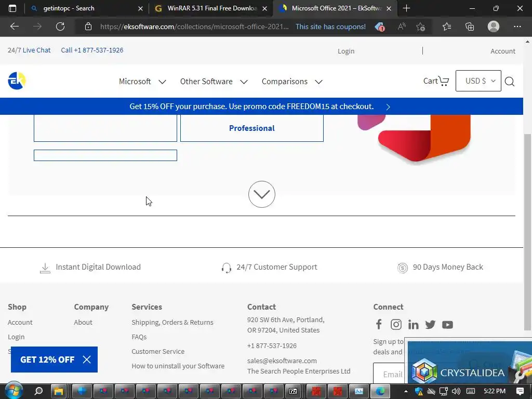The width and height of the screenshot is (532, 399).
Task: Click the EK Software logo
Action: tap(17, 81)
